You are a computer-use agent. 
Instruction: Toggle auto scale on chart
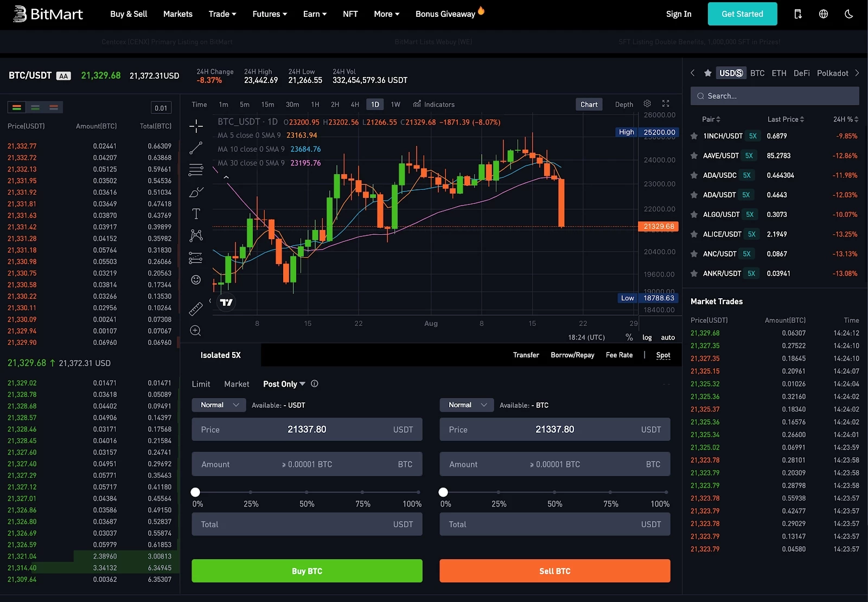coord(668,337)
